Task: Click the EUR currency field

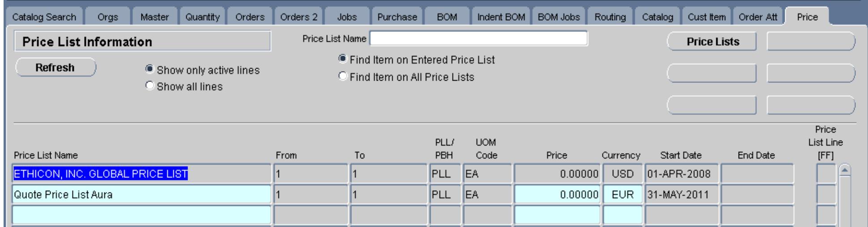Action: [x=622, y=195]
